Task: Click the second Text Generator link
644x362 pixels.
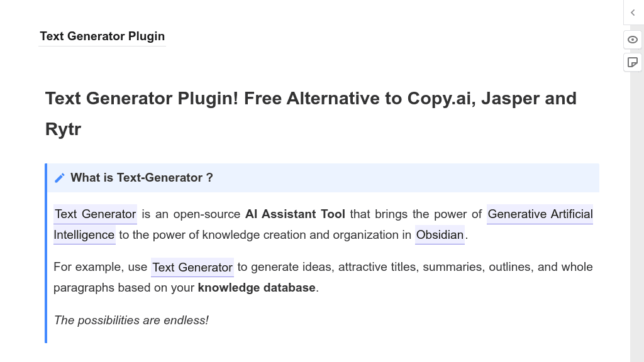Action: click(x=192, y=267)
